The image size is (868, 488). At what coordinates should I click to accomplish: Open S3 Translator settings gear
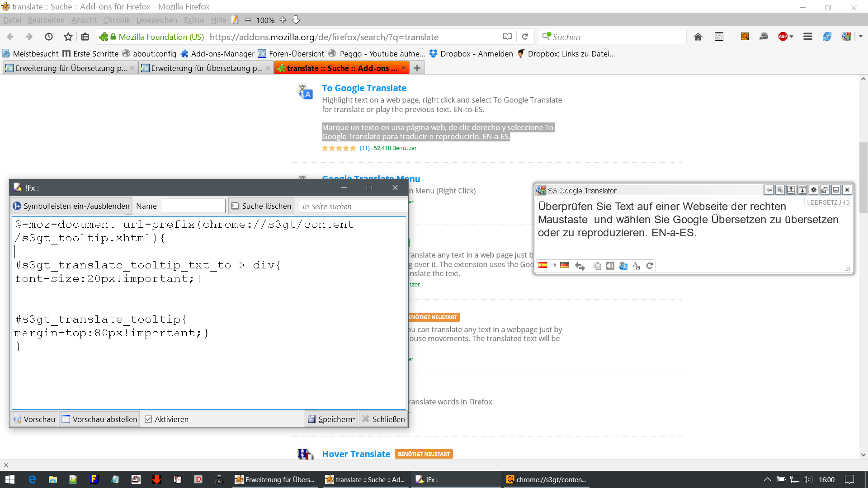pos(813,190)
